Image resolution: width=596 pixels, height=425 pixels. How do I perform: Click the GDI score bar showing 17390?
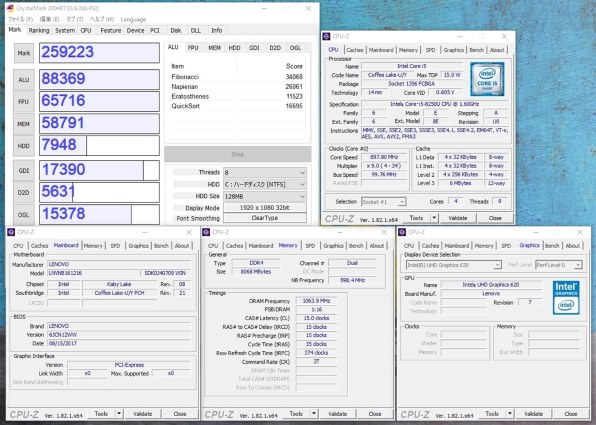click(x=99, y=170)
